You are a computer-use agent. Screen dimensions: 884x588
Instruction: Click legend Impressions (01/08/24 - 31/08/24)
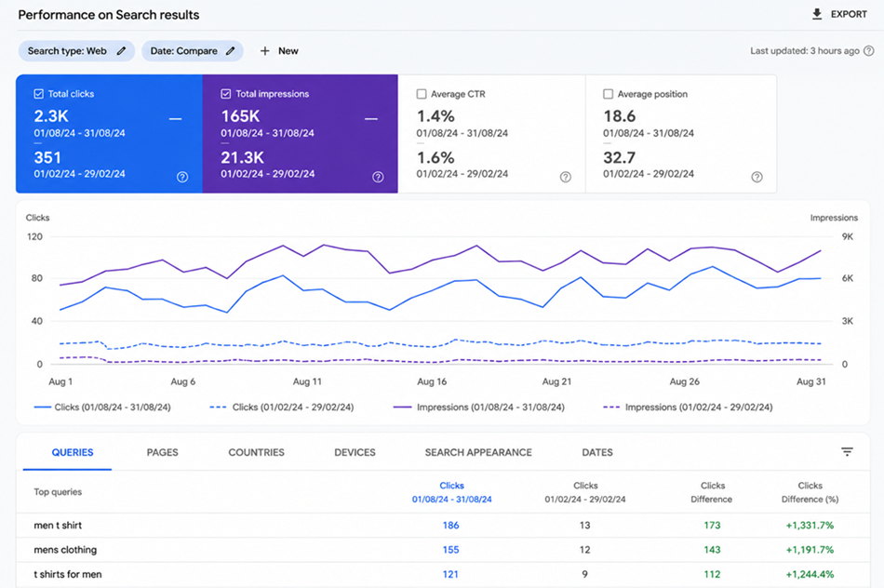478,407
